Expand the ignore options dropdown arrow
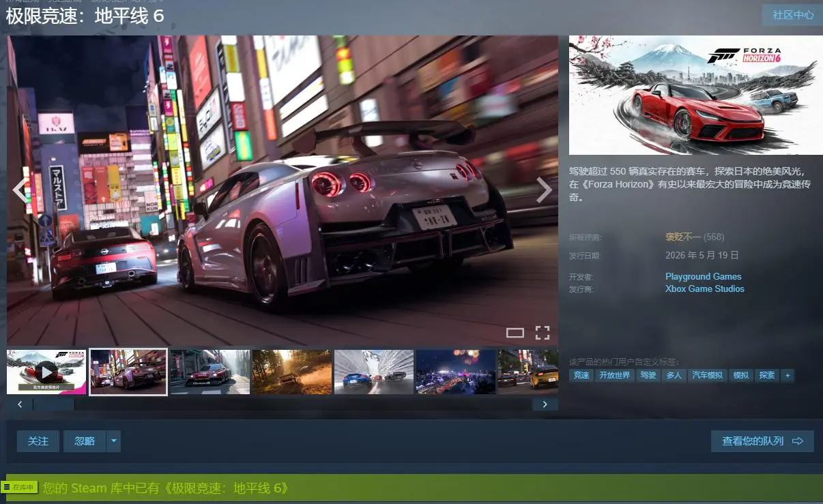Screen dimensions: 823x504 [114, 441]
